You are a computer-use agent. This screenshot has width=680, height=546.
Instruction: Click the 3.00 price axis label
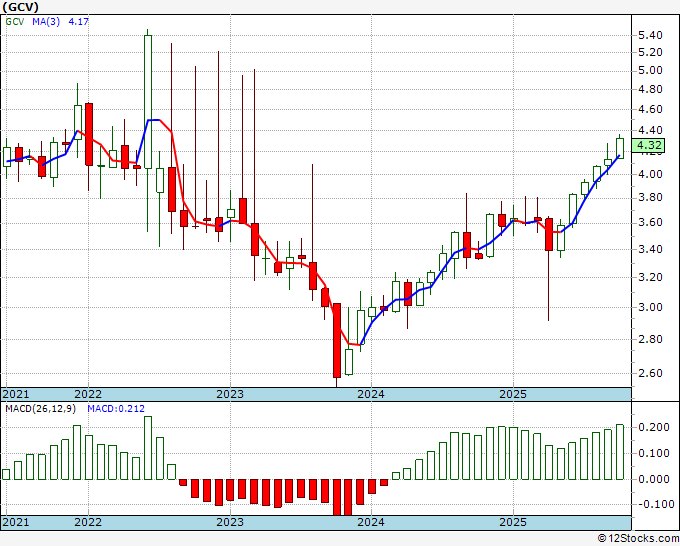click(x=650, y=307)
